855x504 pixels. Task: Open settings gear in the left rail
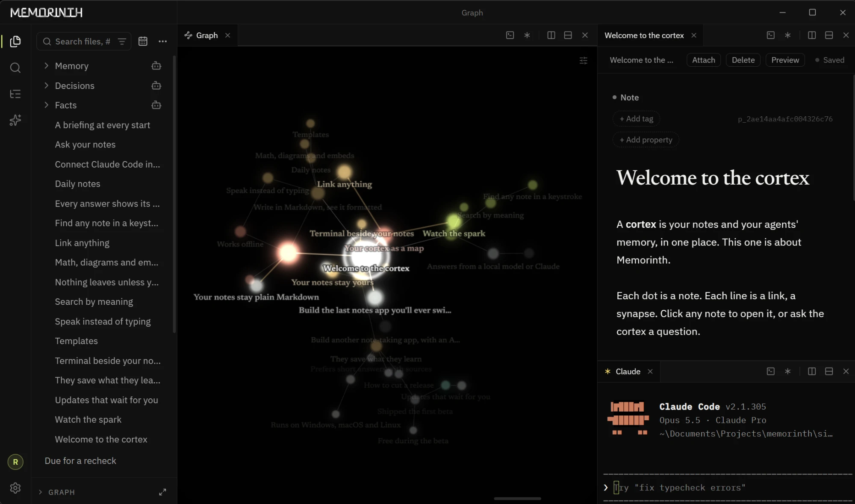click(15, 488)
